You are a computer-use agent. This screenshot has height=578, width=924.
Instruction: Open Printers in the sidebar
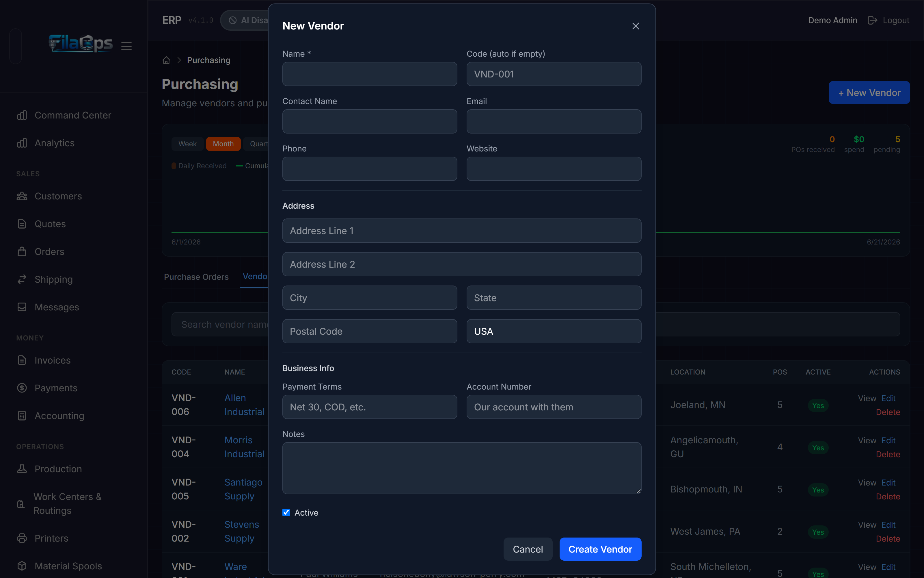43,538
